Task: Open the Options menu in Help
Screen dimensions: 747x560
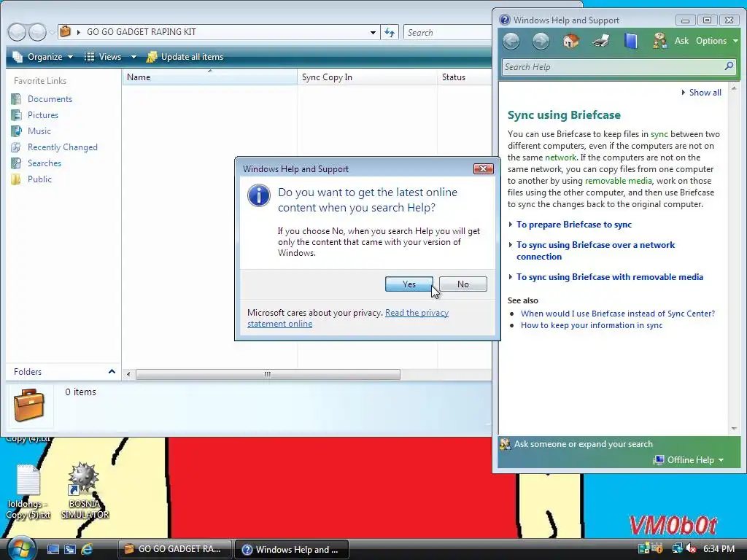Action: (716, 41)
